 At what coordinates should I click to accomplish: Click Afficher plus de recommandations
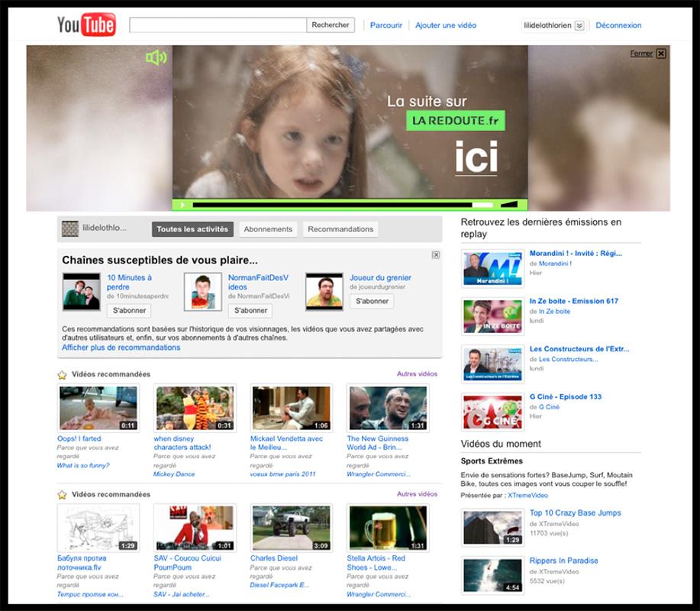[x=121, y=348]
